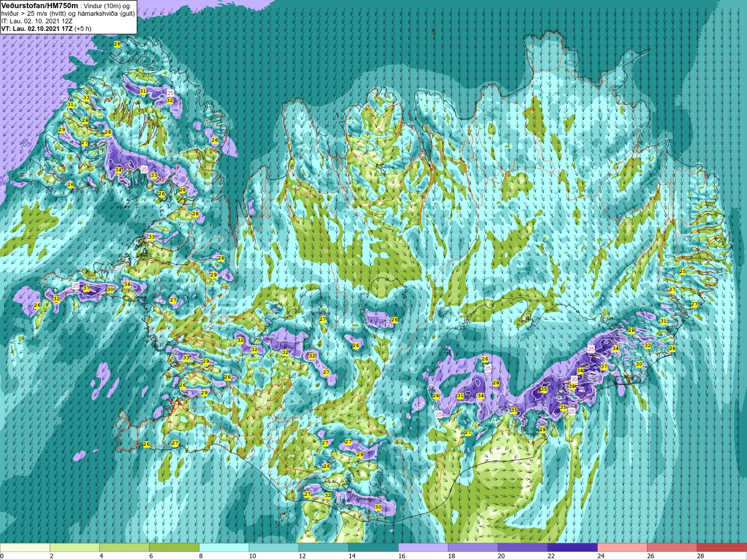Click the yellow '38' maximum gust label
Viewport: 747px width, 560px height.
pos(572,386)
